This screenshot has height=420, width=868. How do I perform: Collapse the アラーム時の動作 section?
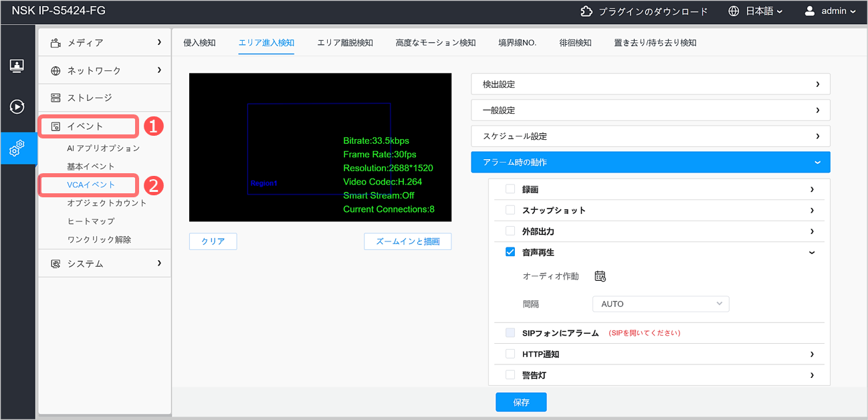(650, 162)
